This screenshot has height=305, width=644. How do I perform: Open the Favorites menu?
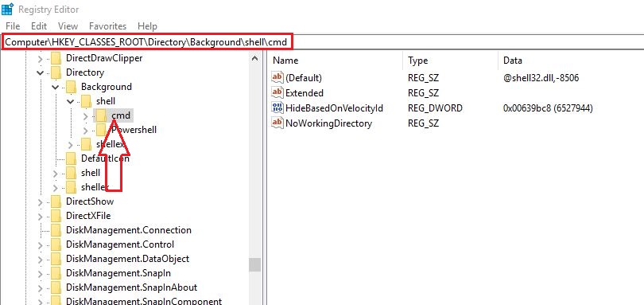107,26
